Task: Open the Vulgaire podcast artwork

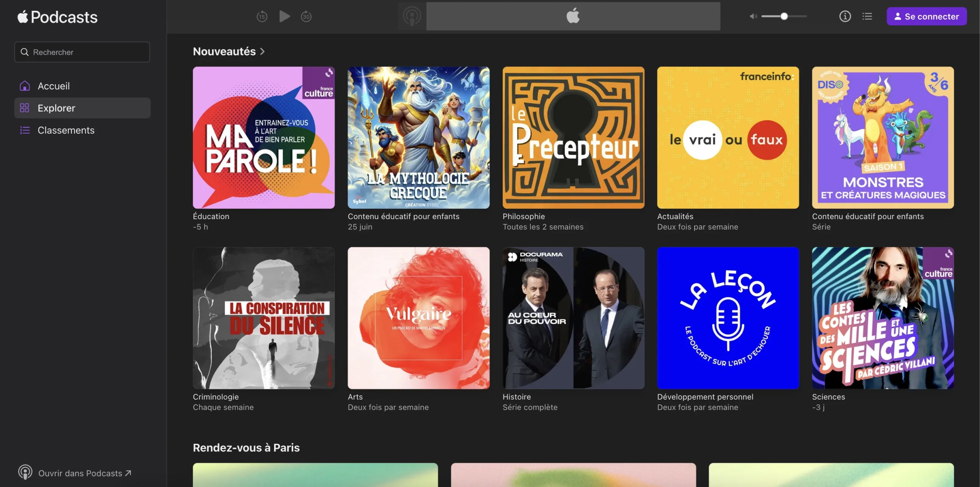Action: [418, 318]
